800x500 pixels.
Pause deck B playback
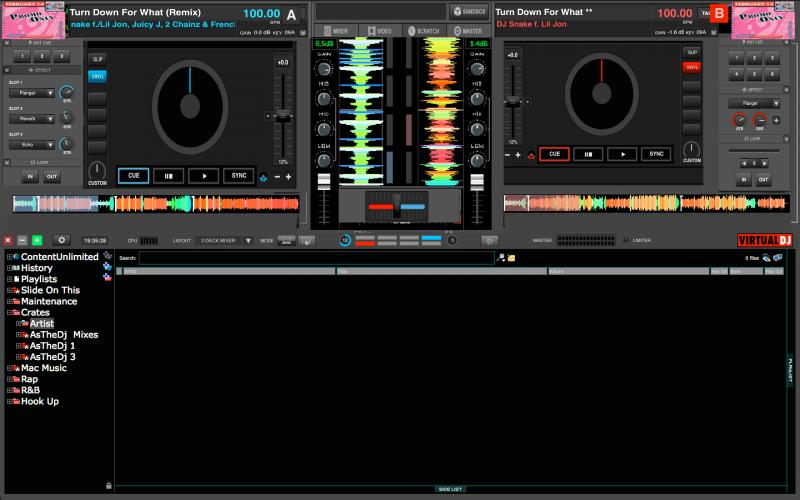point(588,154)
